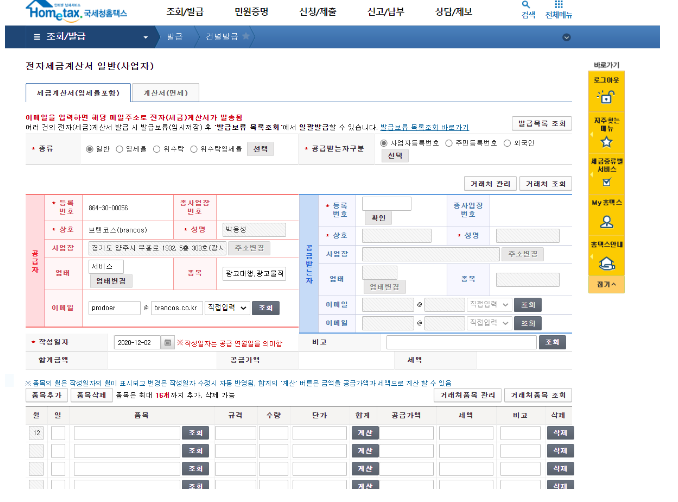Select the 영세율 type radio button
The height and width of the screenshot is (502, 678).
tap(119, 149)
